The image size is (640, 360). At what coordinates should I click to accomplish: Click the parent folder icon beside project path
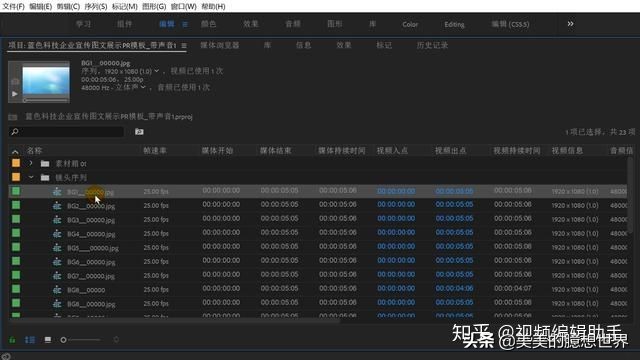pos(13,117)
